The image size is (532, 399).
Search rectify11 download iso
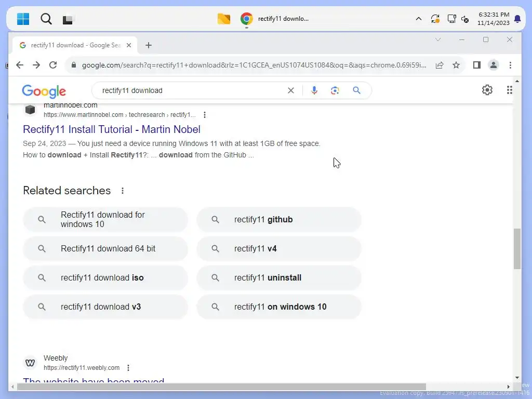tap(105, 278)
